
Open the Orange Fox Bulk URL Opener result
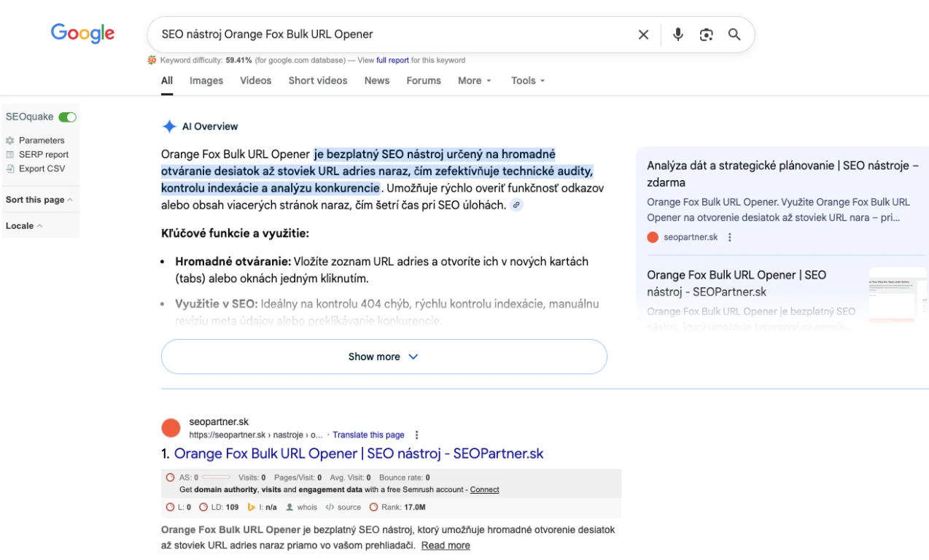coord(359,454)
